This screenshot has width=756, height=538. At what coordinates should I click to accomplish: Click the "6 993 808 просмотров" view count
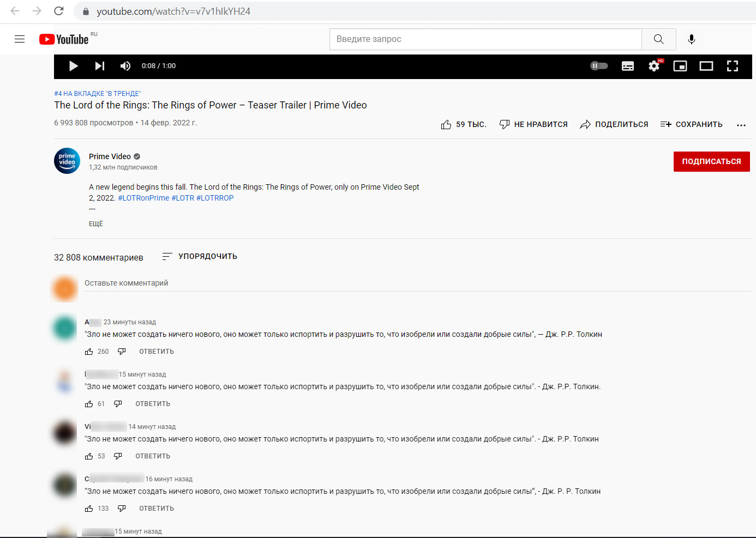point(94,123)
